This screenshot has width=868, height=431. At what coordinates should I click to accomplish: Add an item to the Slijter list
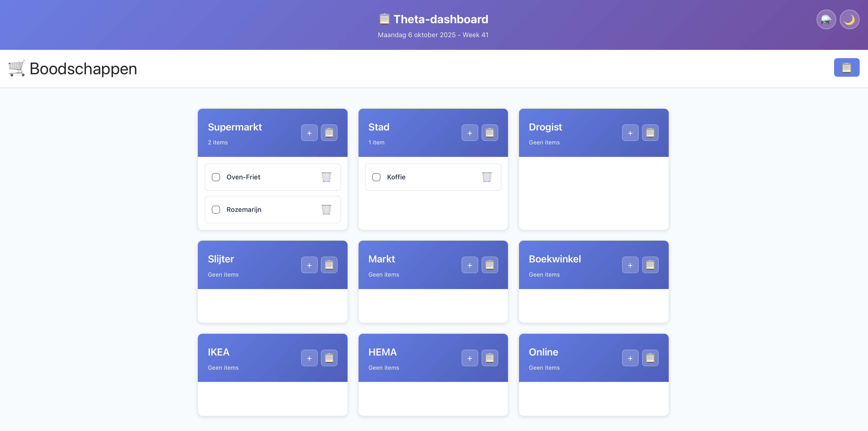pos(309,265)
